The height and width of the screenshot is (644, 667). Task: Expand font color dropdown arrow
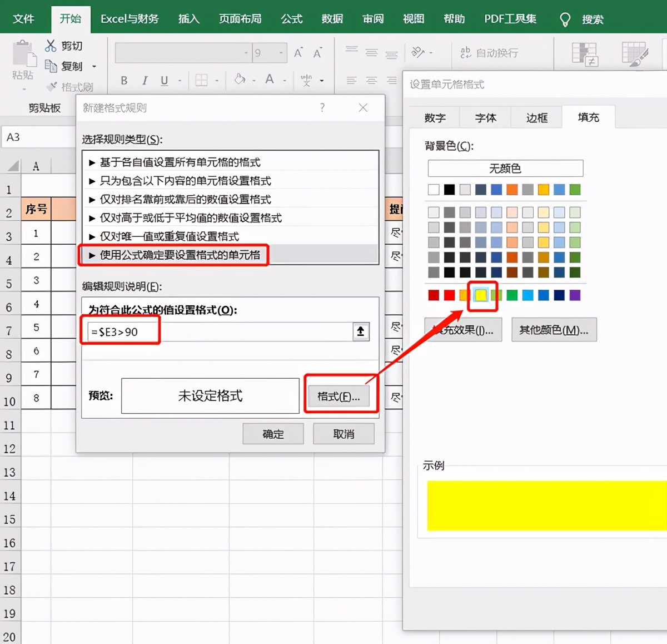(285, 81)
